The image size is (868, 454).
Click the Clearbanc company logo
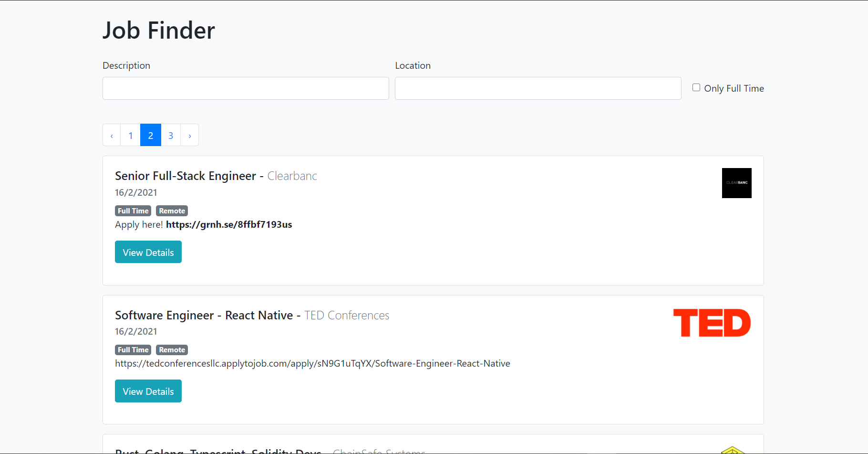point(736,183)
